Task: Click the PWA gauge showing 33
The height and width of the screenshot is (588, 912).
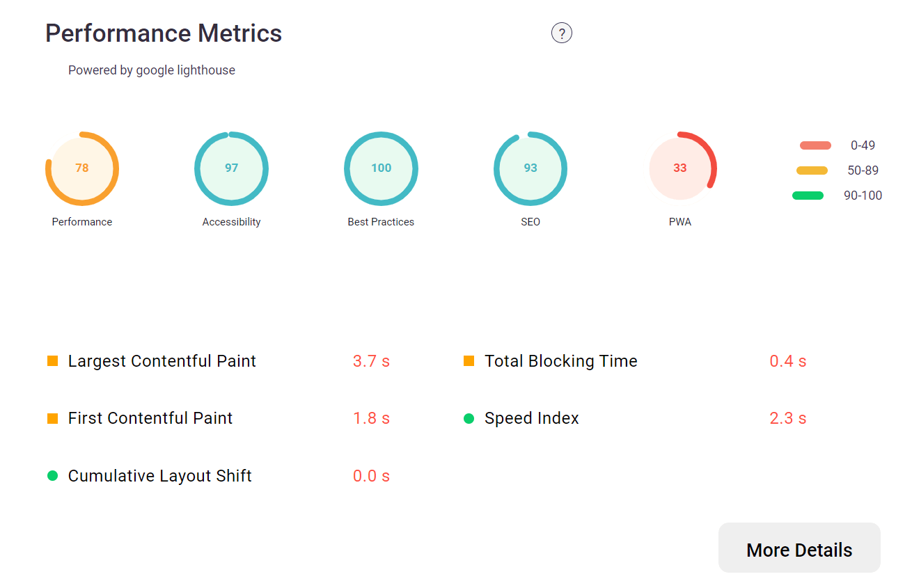Action: click(680, 168)
